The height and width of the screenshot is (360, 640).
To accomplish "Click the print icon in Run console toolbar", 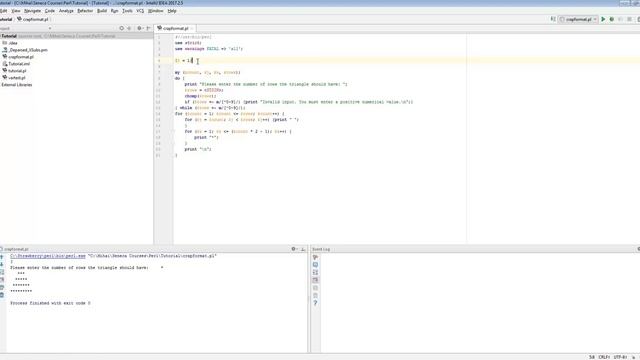I will pyautogui.click(x=2, y=287).
